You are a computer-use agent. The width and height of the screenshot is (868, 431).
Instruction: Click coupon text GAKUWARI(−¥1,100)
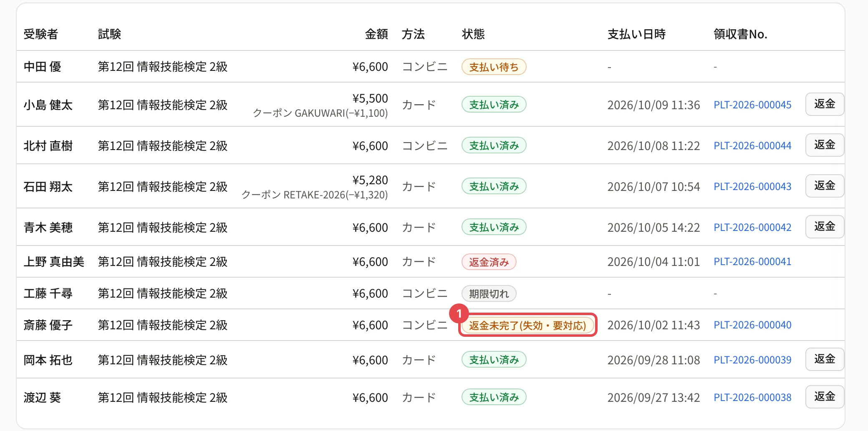[341, 113]
